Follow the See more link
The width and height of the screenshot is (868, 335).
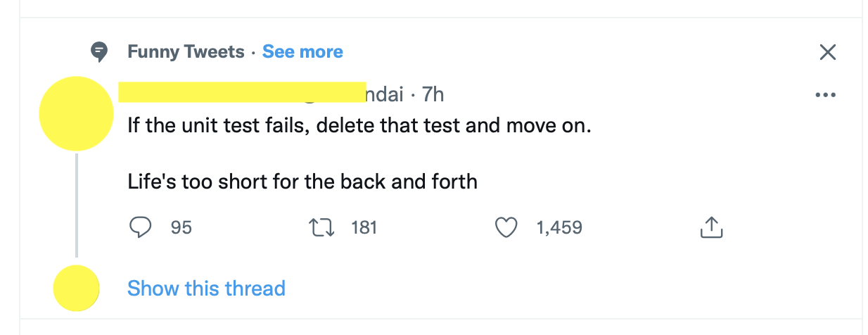pyautogui.click(x=302, y=51)
